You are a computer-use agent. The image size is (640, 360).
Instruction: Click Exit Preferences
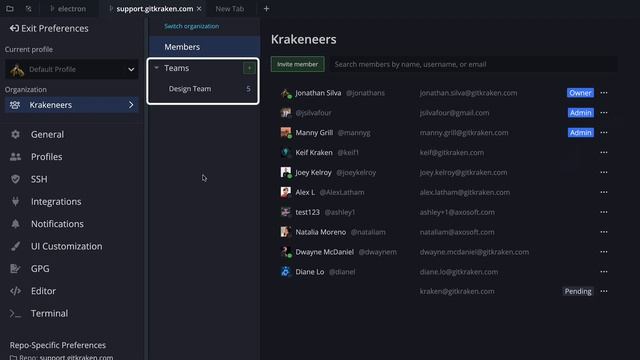pyautogui.click(x=49, y=28)
